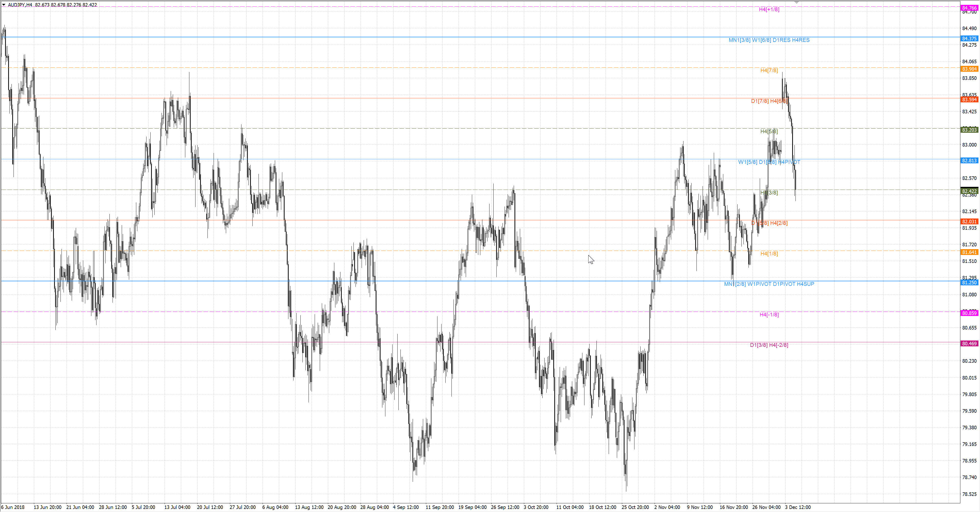Image resolution: width=980 pixels, height=512 pixels.
Task: Click the gray chart shift triangle marker
Action: coord(796,3)
